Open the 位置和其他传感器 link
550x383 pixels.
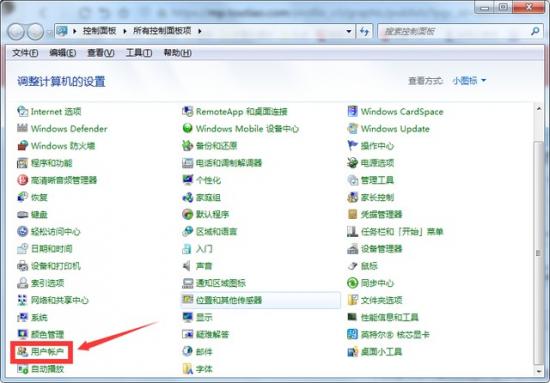coord(229,300)
